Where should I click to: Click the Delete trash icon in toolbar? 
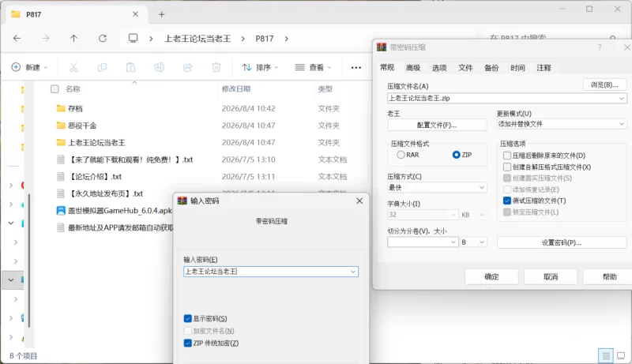[216, 67]
